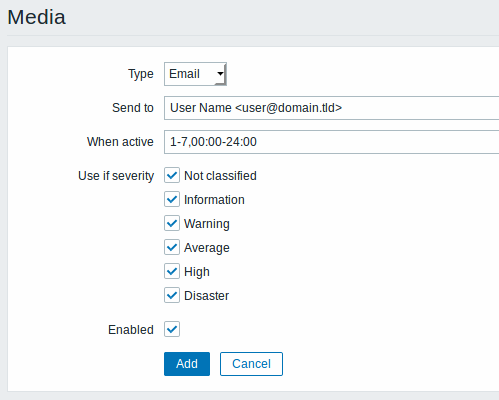Click the Send to label
This screenshot has height=400, width=499.
[133, 108]
